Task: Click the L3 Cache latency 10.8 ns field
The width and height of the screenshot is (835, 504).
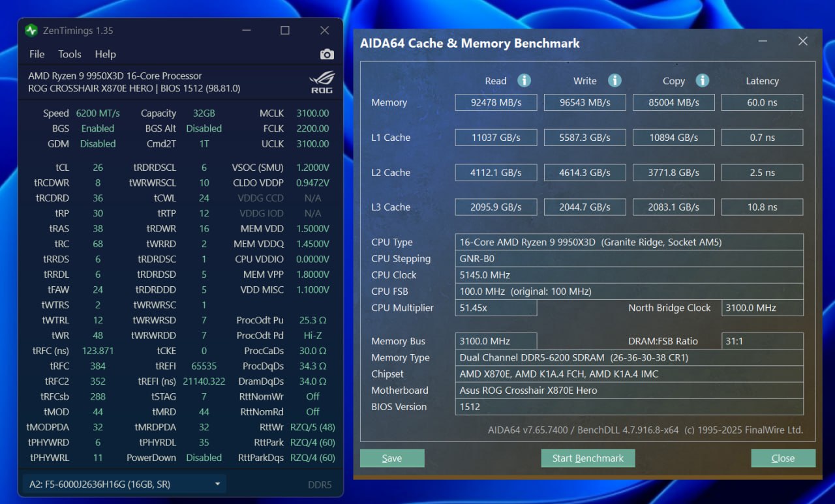Action: click(x=762, y=207)
